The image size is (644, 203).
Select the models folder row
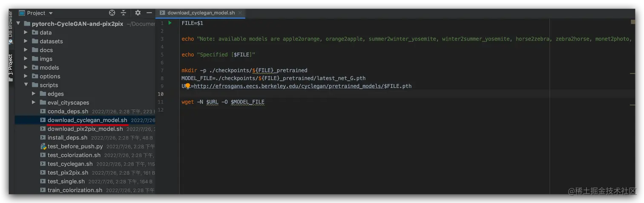(85, 67)
